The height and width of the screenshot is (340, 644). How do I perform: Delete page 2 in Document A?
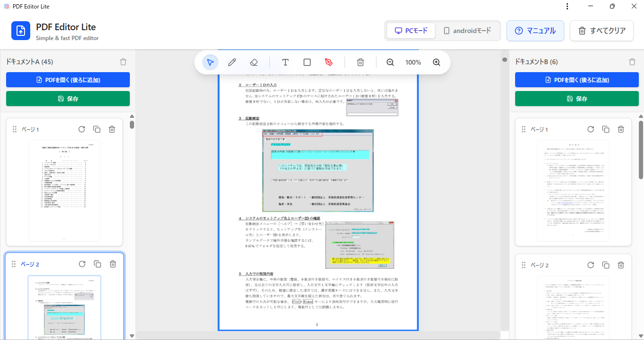112,264
